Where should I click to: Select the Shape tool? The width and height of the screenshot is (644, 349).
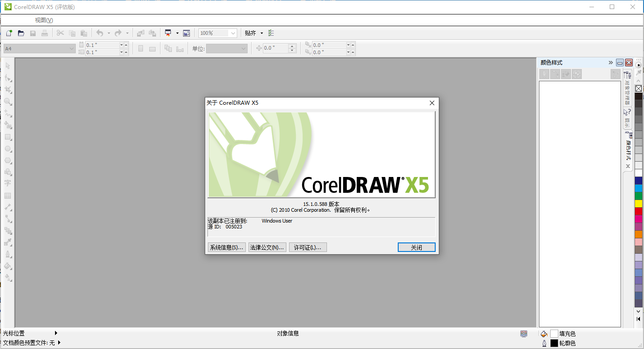tap(7, 78)
